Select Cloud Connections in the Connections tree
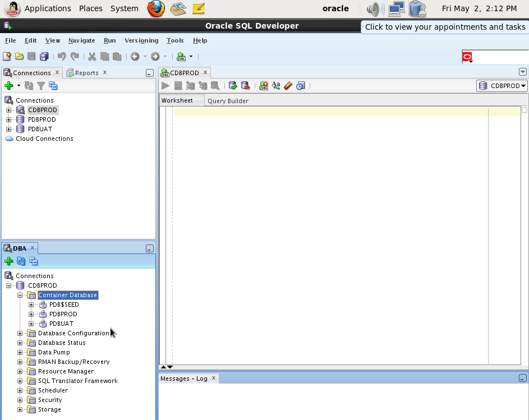The height and width of the screenshot is (420, 529). point(44,139)
